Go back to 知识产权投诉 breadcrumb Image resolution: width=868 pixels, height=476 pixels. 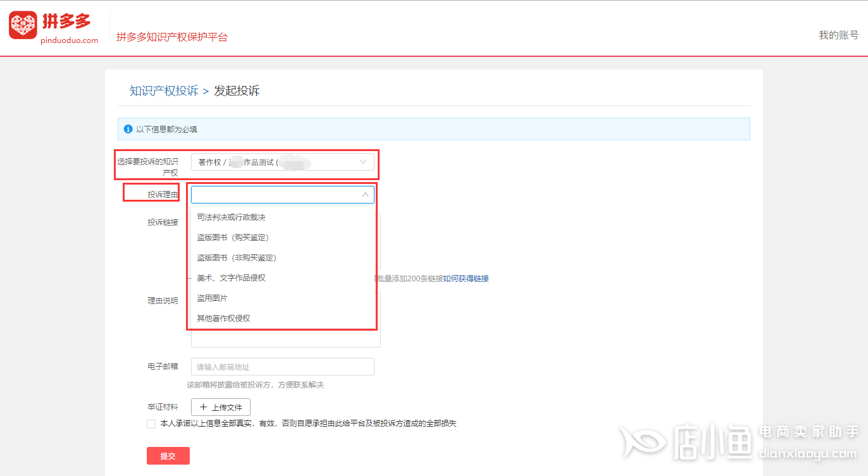click(x=164, y=90)
